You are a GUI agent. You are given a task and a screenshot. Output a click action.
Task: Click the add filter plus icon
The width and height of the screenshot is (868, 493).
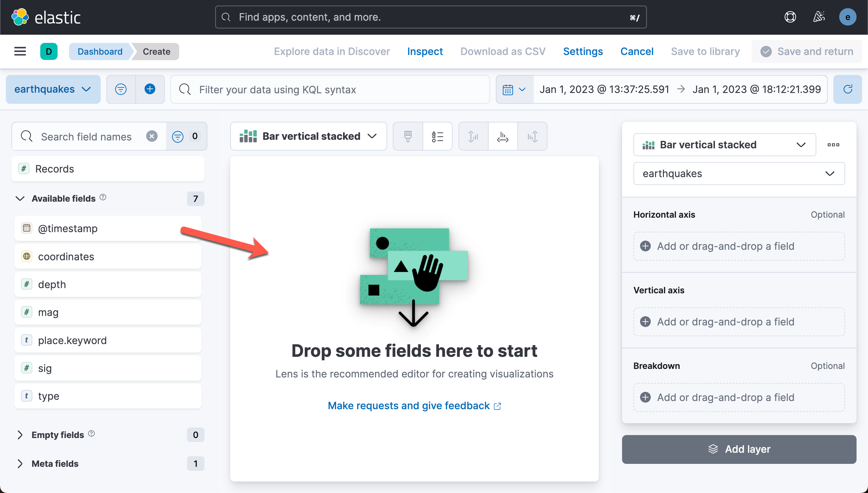(150, 89)
